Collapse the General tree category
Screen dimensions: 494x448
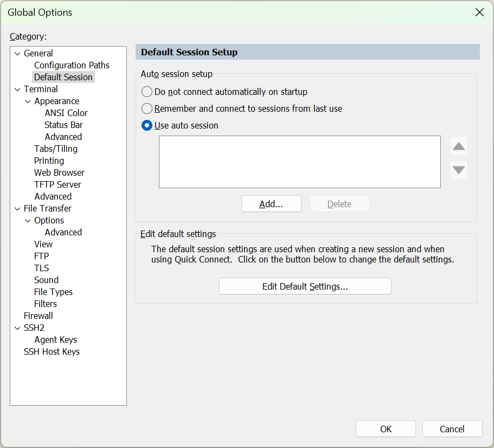17,53
